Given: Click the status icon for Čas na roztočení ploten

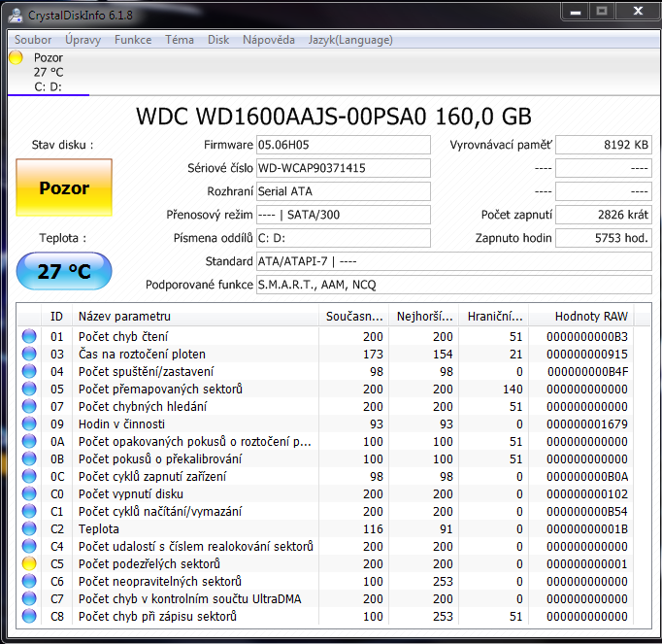Looking at the screenshot, I should pos(29,354).
